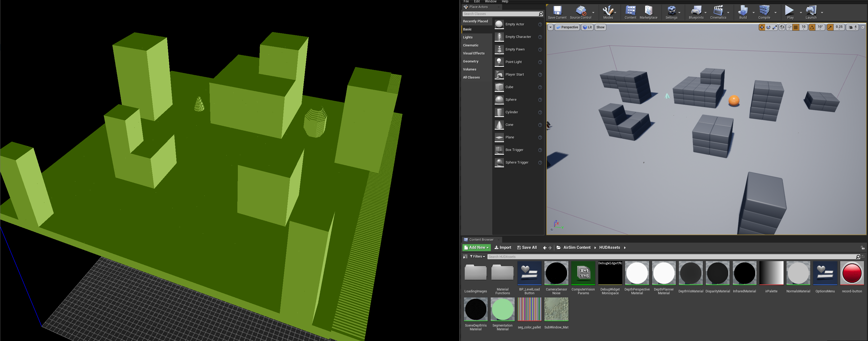Open the camera speed dropdown

tap(853, 27)
